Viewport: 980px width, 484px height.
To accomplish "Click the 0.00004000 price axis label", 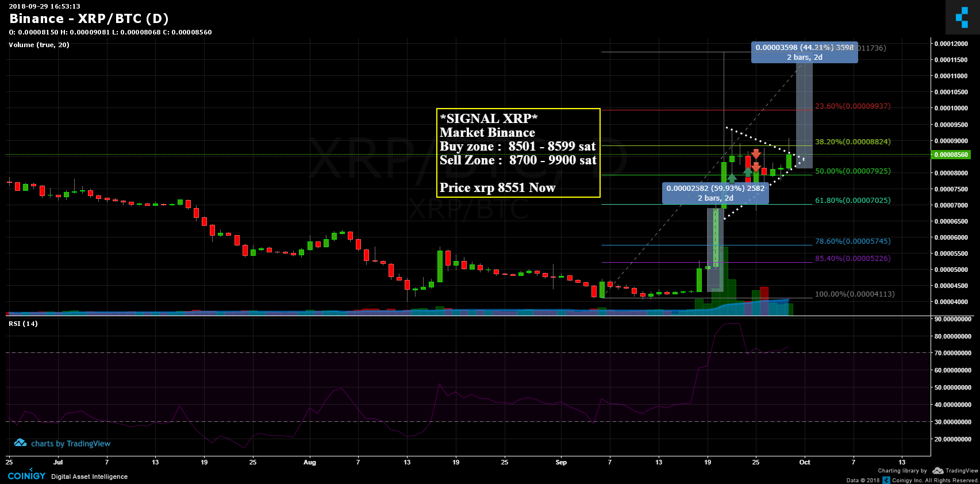I will click(x=951, y=302).
